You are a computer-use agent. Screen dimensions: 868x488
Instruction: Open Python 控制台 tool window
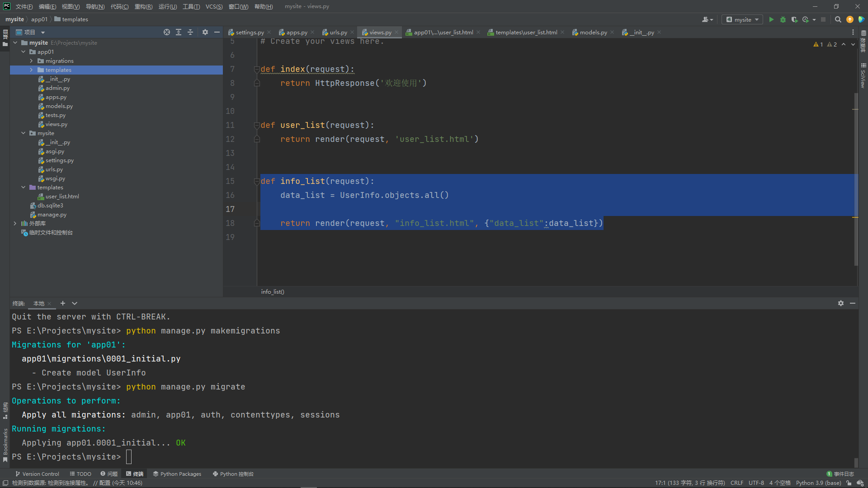click(x=233, y=474)
